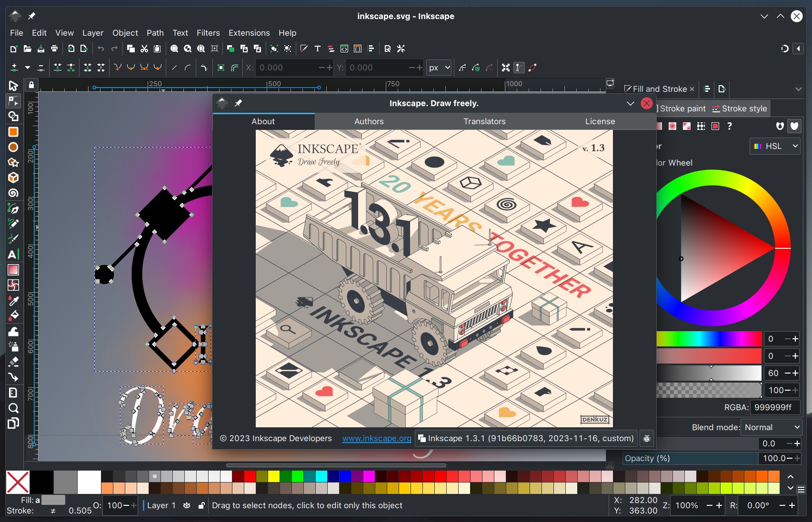Open the www.inkscape.org link
The height and width of the screenshot is (522, 812).
(x=376, y=438)
